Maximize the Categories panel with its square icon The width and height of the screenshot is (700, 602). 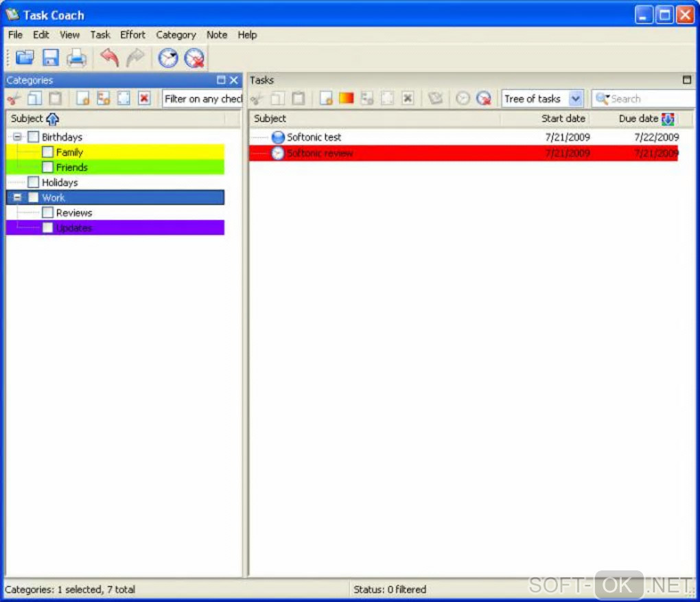(x=221, y=80)
